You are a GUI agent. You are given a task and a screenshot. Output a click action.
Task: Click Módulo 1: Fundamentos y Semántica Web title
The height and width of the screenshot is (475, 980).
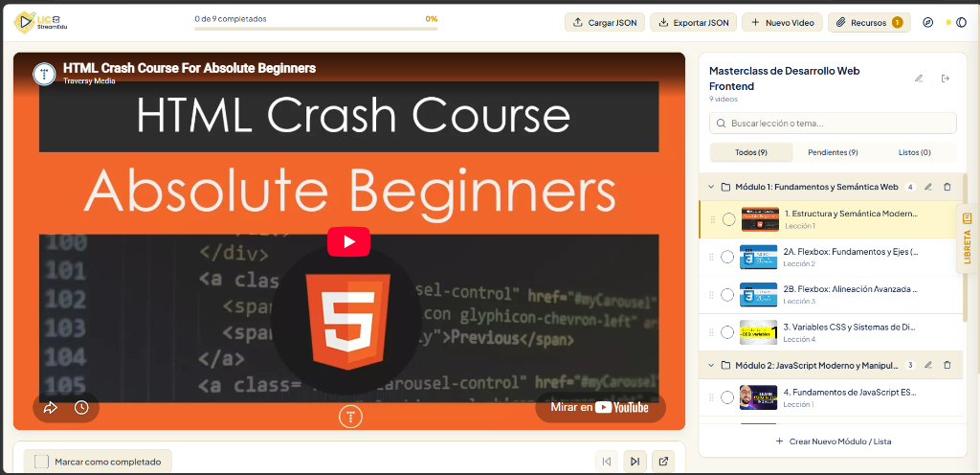(817, 187)
